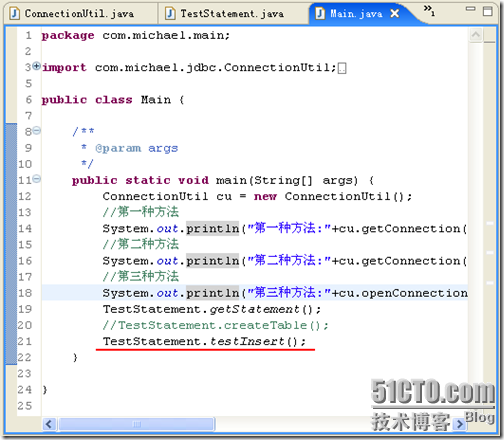Click the horizontal scrollbar thumb
The image size is (504, 440).
coord(137,424)
